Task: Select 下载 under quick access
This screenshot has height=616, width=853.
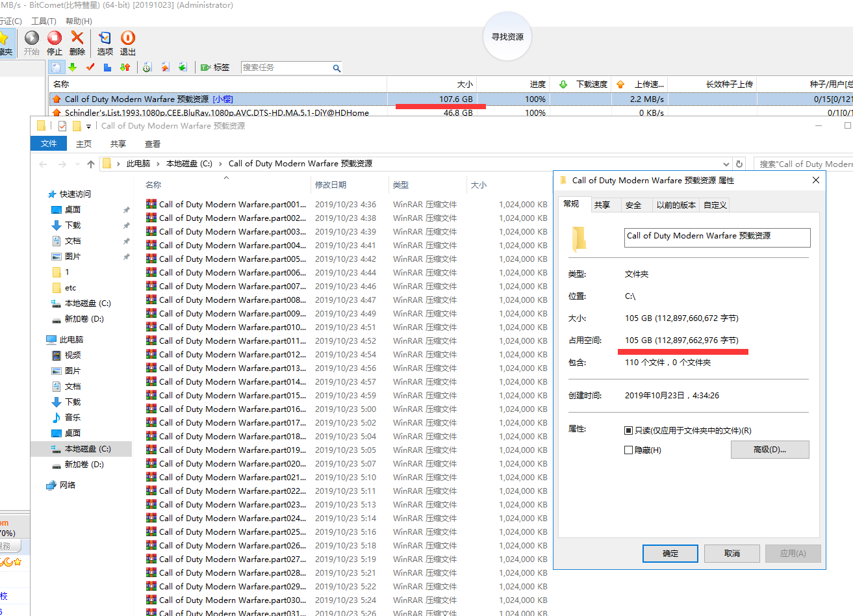Action: pos(73,225)
